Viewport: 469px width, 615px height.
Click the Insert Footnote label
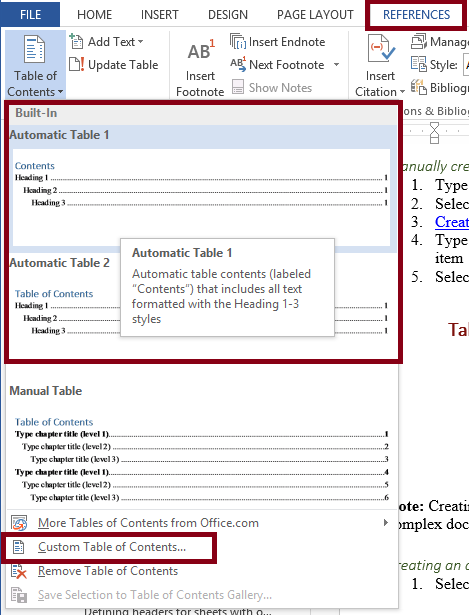[x=200, y=84]
